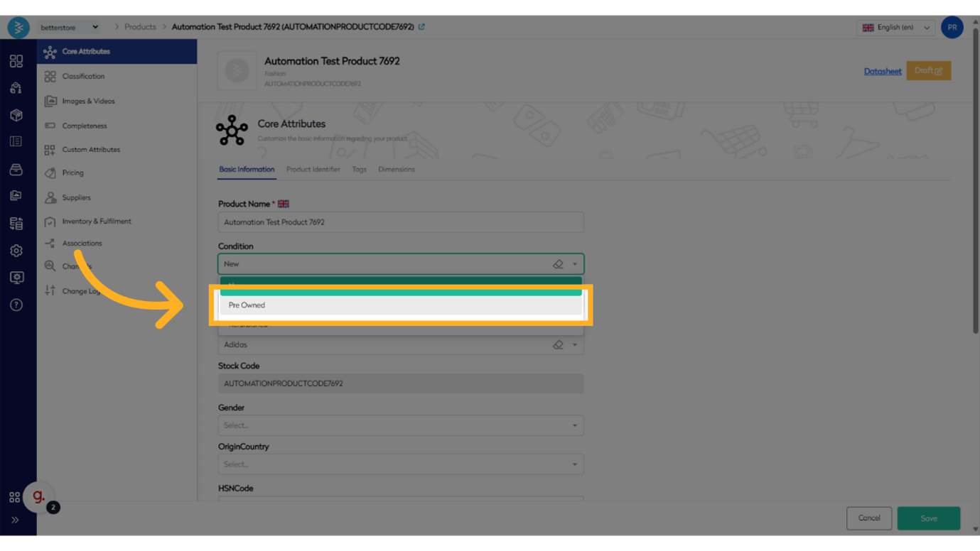The image size is (980, 551).
Task: Click the help question mark icon
Action: pos(16,305)
